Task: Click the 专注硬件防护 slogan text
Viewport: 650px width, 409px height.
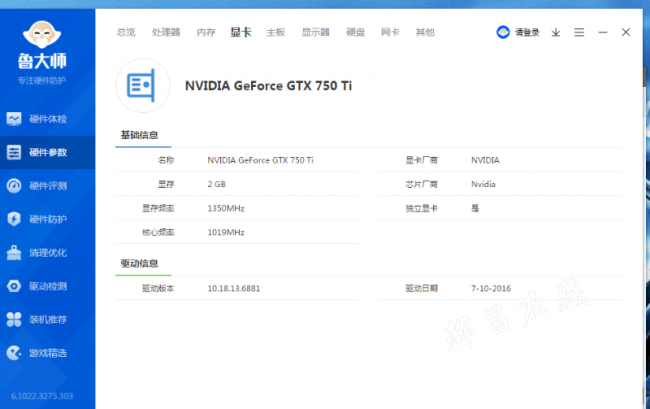Action: pos(42,80)
